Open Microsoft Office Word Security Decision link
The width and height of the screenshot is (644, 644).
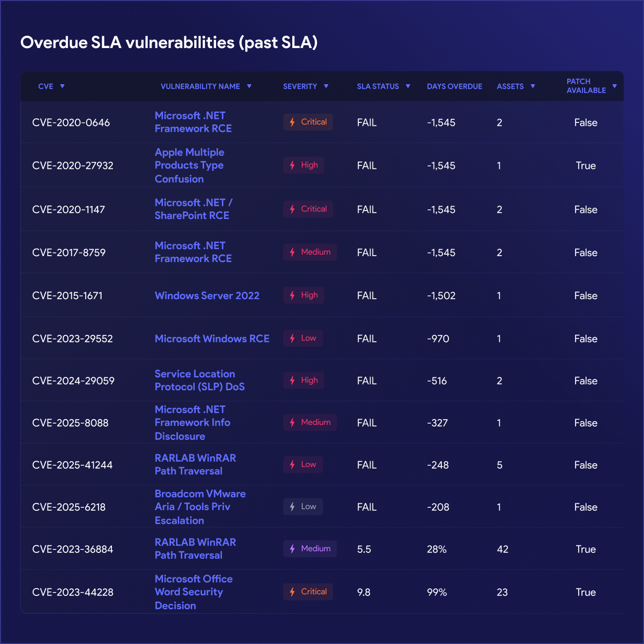pyautogui.click(x=194, y=592)
